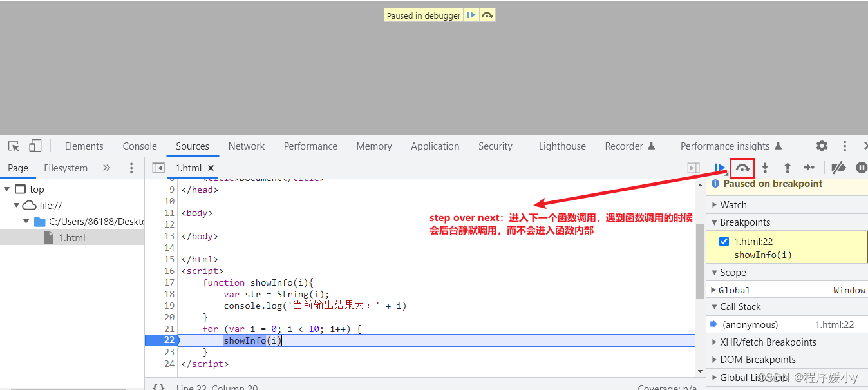Step over from the Paused in debugger overlay
The height and width of the screenshot is (390, 868).
(487, 15)
